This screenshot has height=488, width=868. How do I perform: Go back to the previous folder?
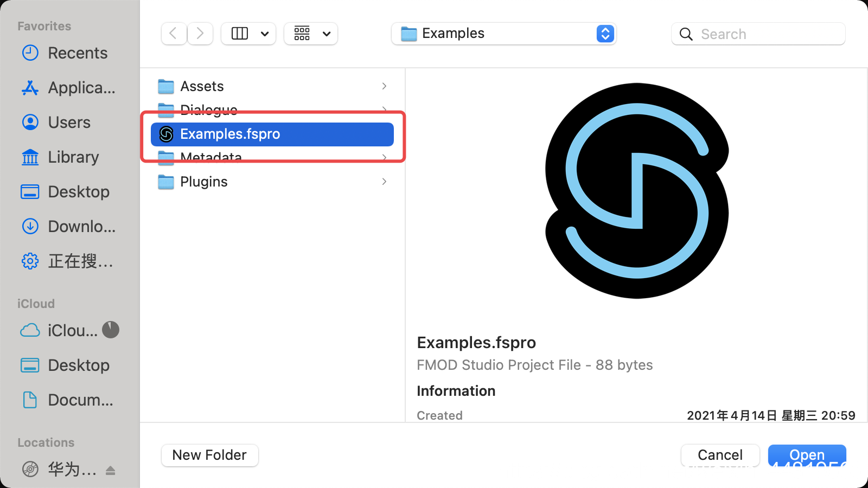coord(174,34)
